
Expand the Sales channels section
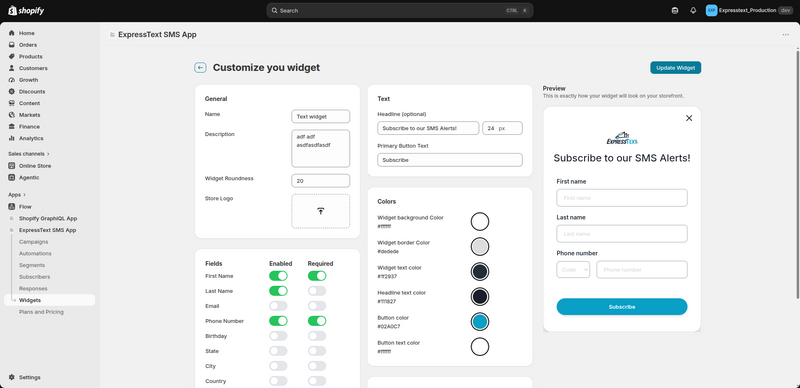tap(29, 154)
